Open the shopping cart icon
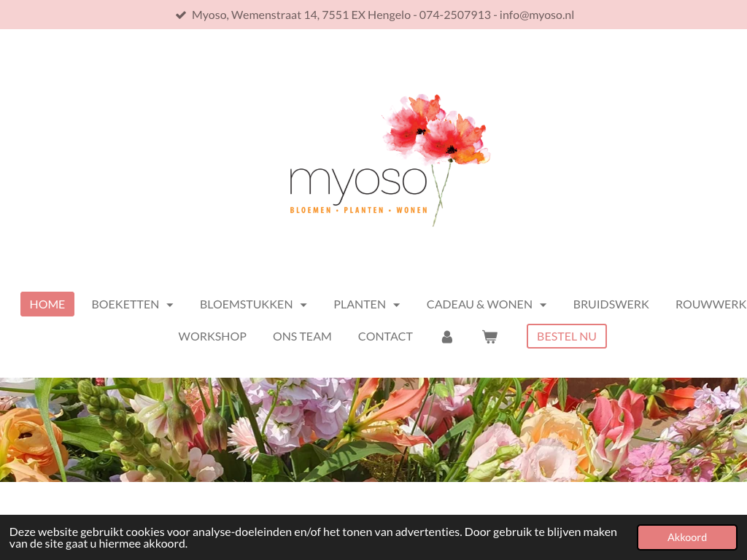Image resolution: width=747 pixels, height=560 pixels. pos(489,337)
